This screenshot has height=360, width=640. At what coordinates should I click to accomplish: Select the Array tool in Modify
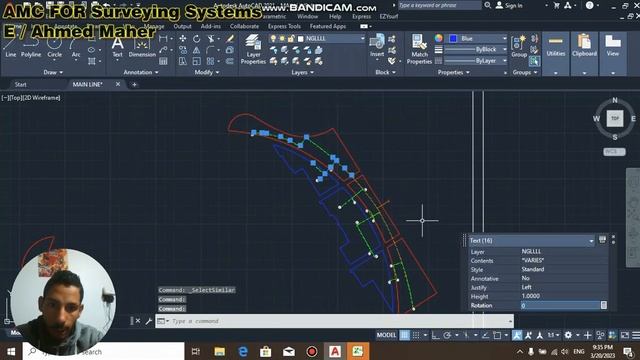(211, 61)
